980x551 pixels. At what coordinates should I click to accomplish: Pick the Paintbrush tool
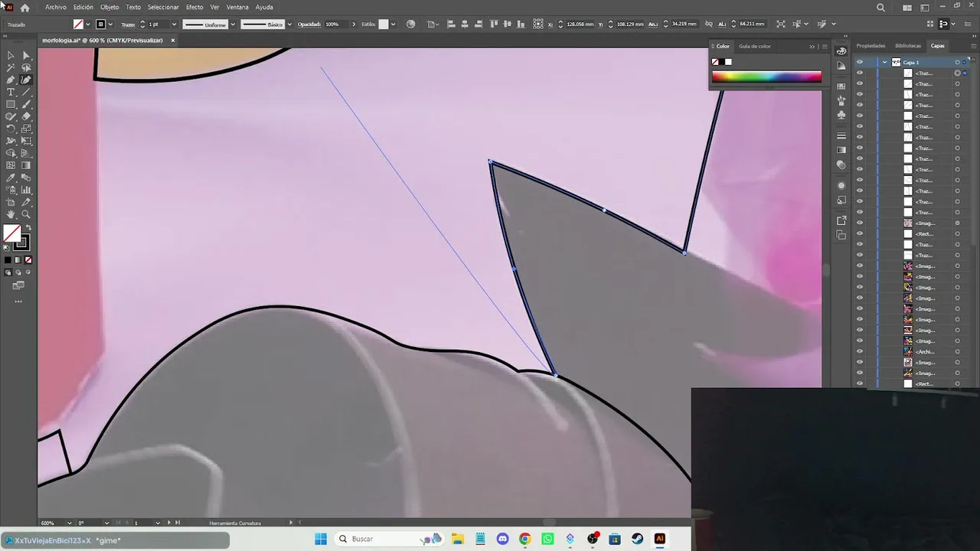(26, 104)
